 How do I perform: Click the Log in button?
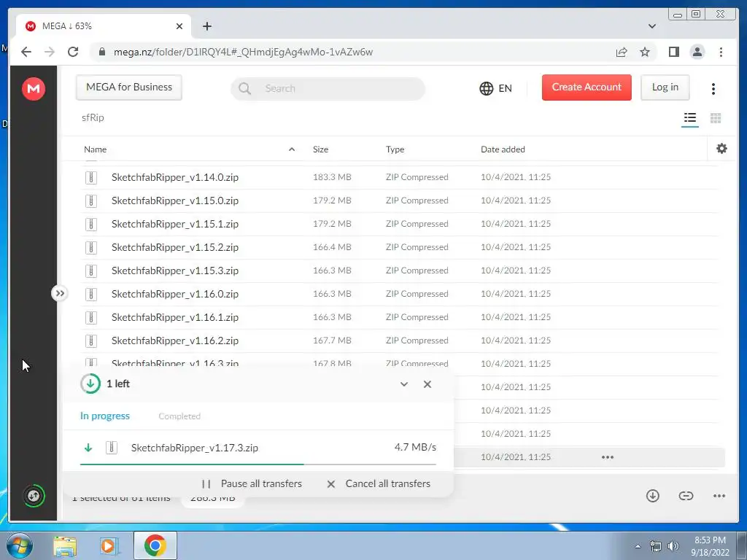(x=665, y=87)
